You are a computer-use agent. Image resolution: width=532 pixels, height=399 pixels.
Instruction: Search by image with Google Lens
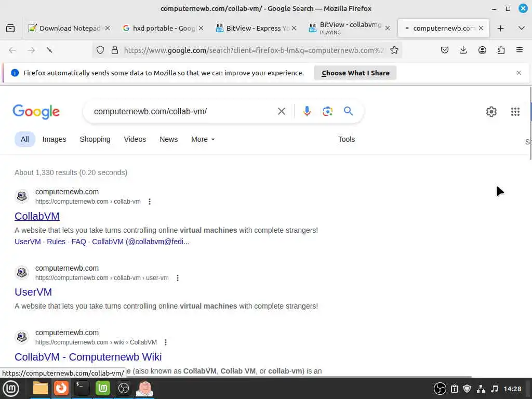[x=327, y=111]
